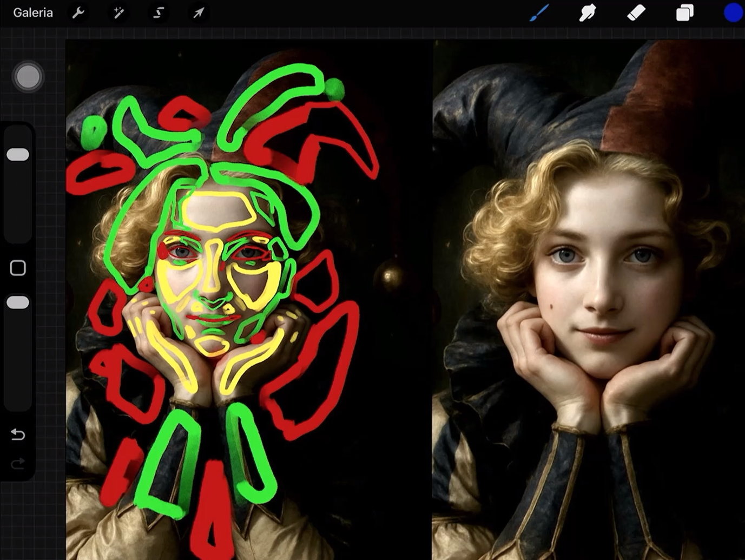Open the Adjustments magic wand menu

118,12
